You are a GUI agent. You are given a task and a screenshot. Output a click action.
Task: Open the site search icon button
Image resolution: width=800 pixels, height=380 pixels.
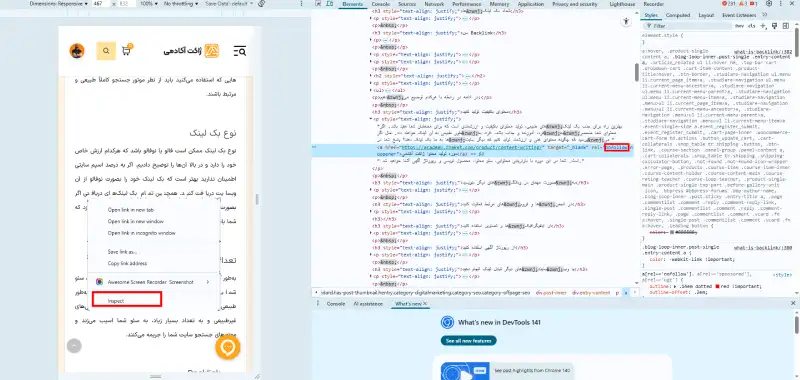[x=106, y=51]
